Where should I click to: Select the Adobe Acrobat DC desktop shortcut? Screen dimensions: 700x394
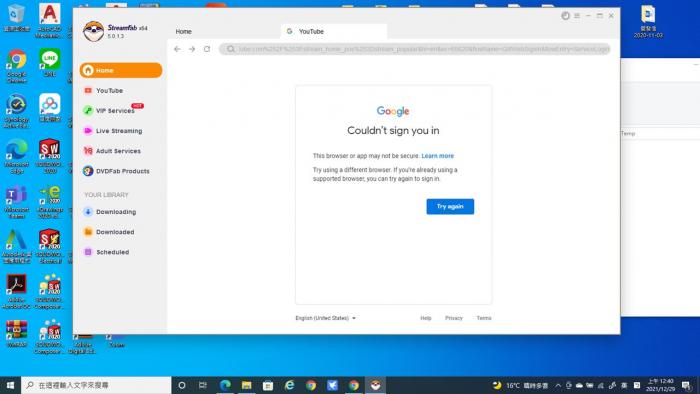(17, 291)
